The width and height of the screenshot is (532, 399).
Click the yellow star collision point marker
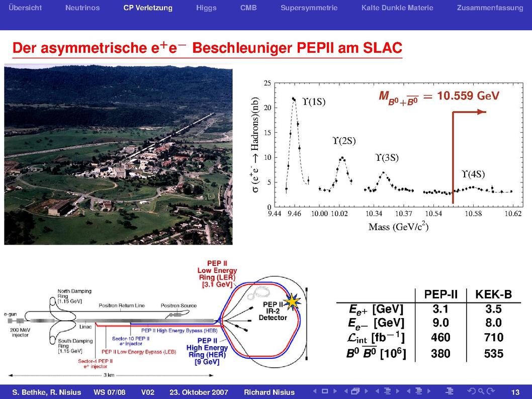[292, 301]
